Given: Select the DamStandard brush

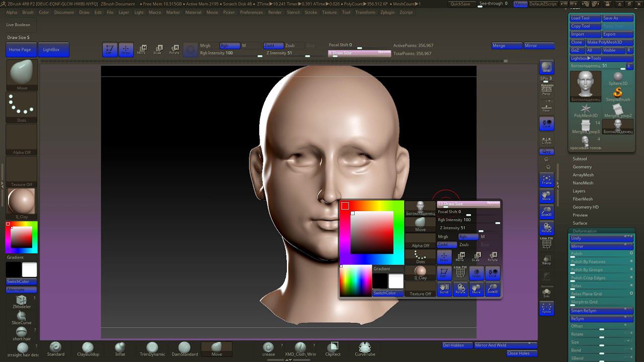Looking at the screenshot, I should click(185, 348).
